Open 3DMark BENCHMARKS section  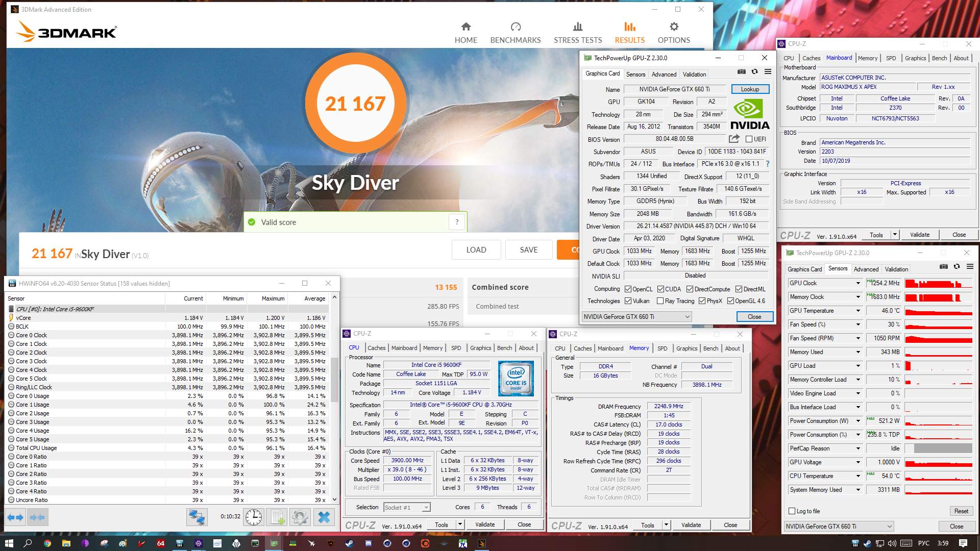click(516, 33)
